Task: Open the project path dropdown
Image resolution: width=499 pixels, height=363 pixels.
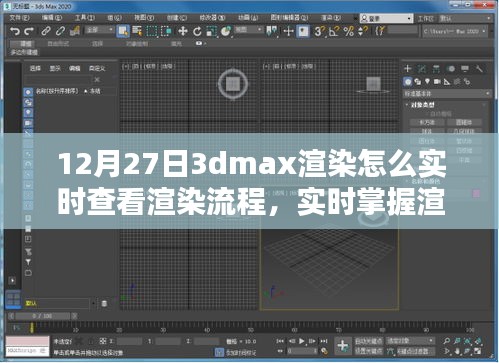Action: click(x=455, y=32)
